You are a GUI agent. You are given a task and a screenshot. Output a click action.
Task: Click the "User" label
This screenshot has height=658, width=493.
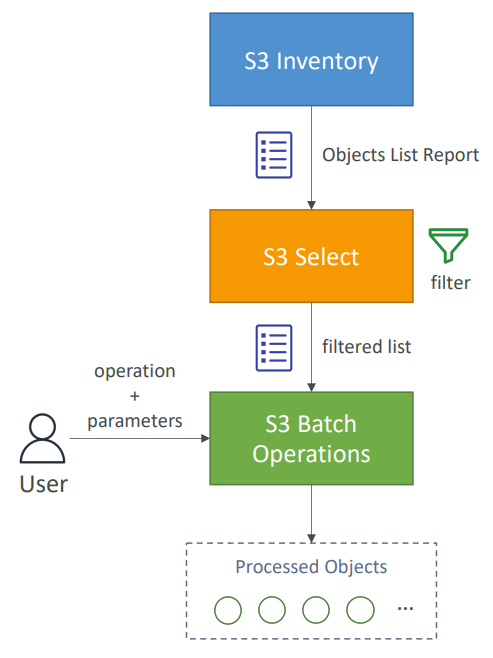click(x=43, y=484)
